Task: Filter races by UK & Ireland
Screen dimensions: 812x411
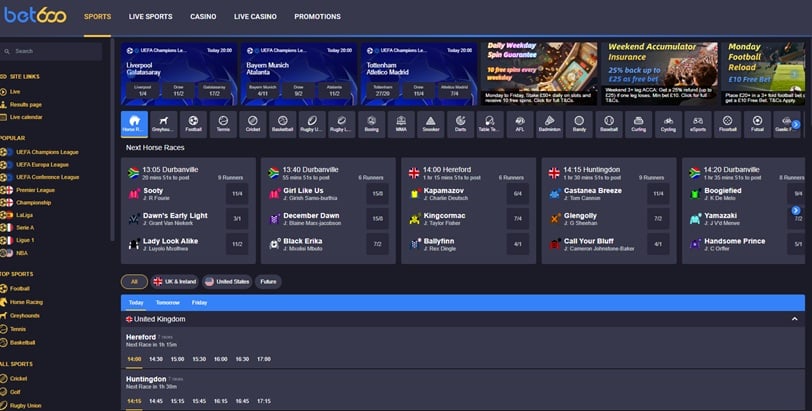Action: (x=175, y=282)
